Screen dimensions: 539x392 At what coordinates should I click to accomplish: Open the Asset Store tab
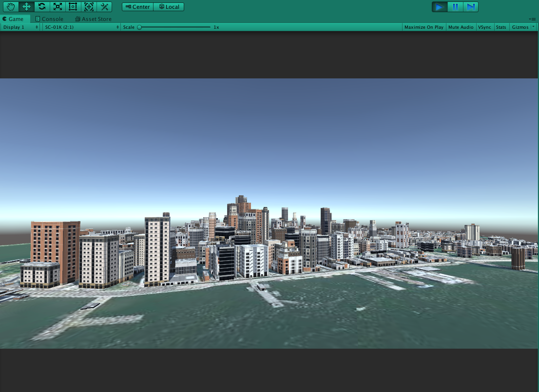pyautogui.click(x=93, y=19)
